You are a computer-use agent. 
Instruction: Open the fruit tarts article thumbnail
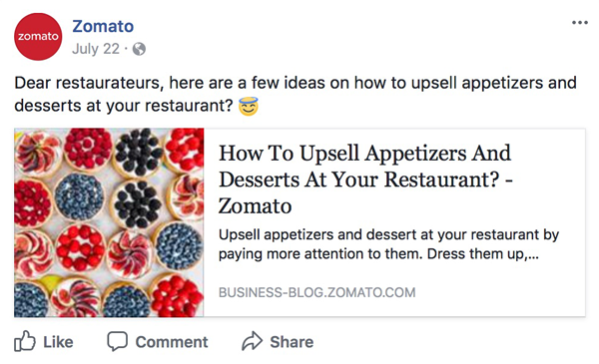coord(109,222)
